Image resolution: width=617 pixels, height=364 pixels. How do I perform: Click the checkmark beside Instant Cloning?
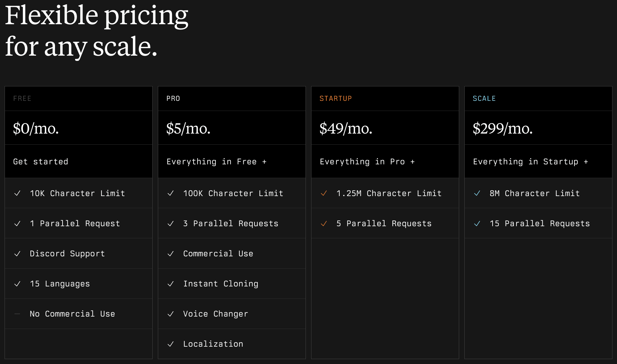tap(171, 284)
